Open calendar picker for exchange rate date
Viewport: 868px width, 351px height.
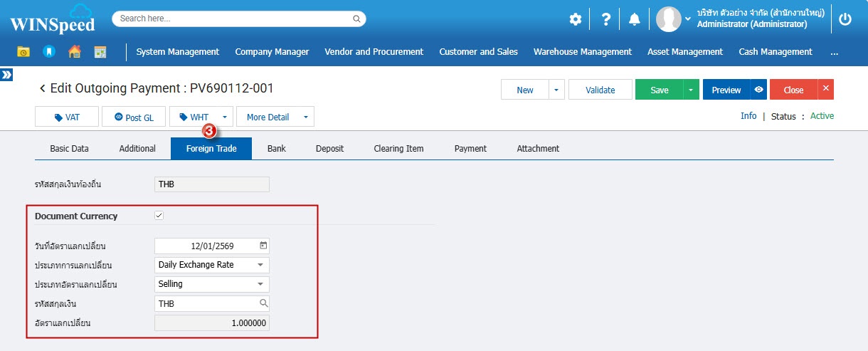pos(263,246)
